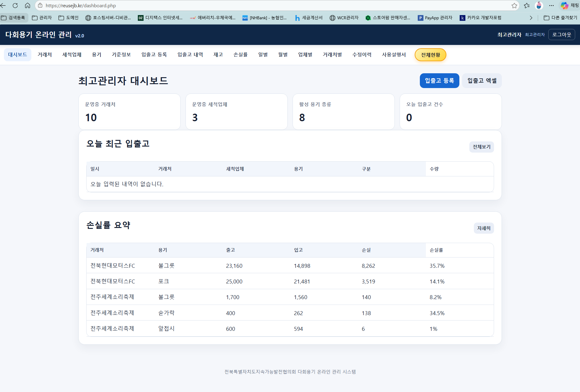Click the yellow 전체현황 button
Screen dimensions: 580x392
point(430,55)
